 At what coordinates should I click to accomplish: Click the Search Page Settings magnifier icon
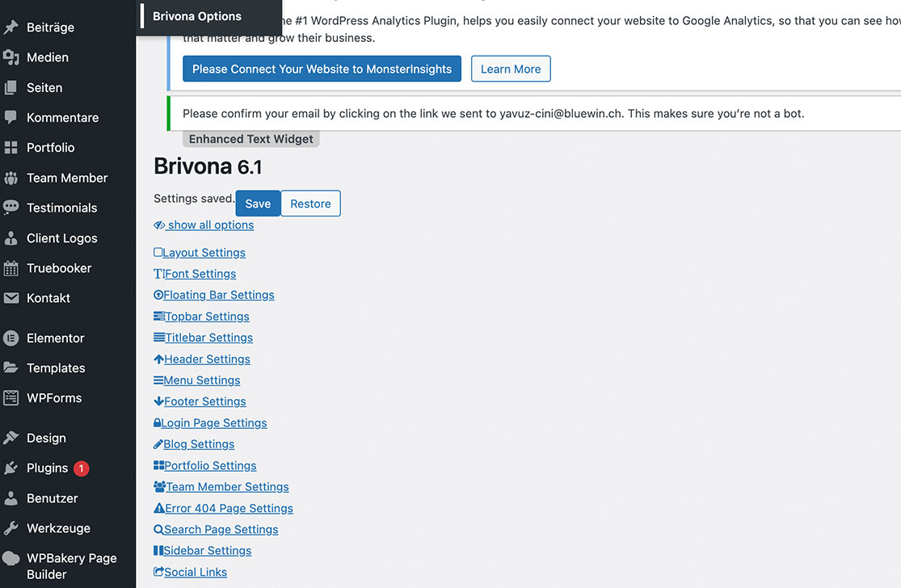pyautogui.click(x=158, y=529)
